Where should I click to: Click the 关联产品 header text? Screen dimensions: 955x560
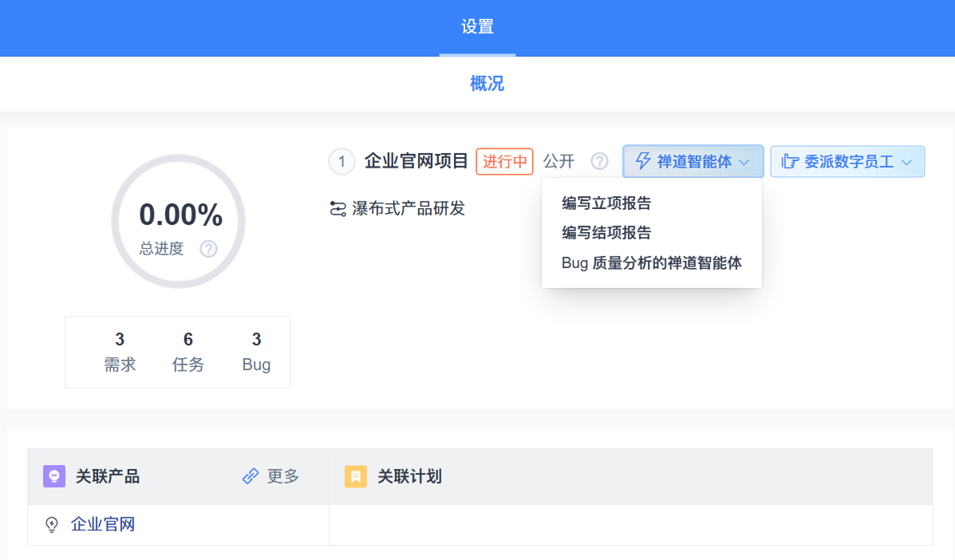coord(107,476)
